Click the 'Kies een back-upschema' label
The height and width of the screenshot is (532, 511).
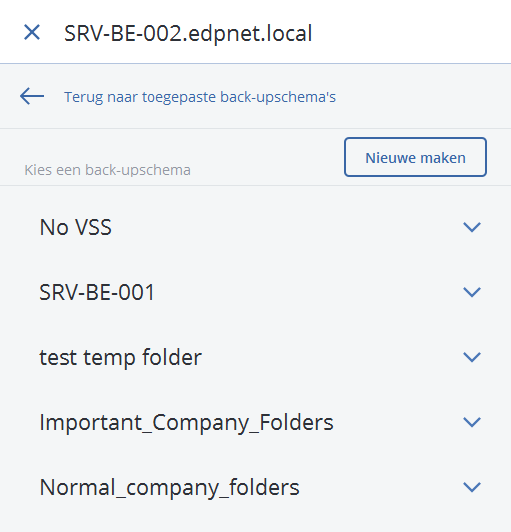(x=108, y=170)
